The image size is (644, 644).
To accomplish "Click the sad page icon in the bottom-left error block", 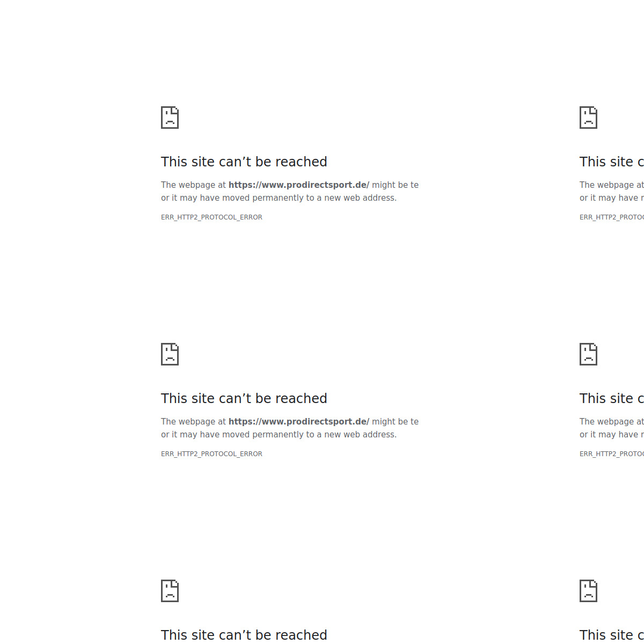I will 170,591.
